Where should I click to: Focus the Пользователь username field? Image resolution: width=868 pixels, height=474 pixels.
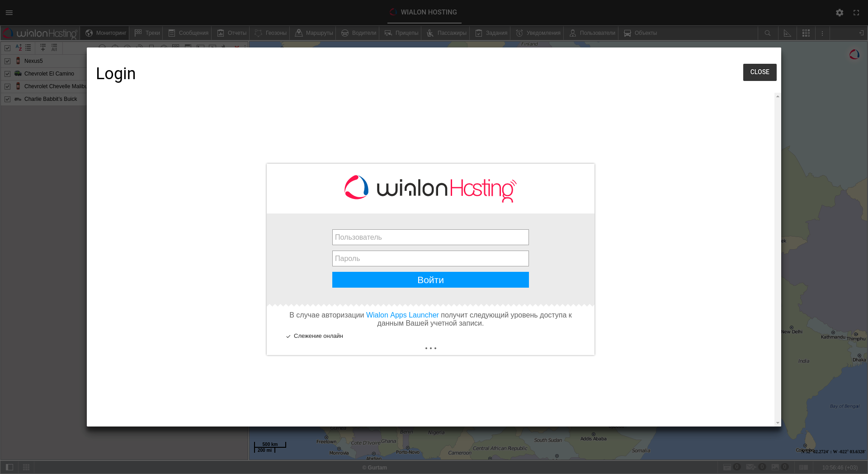point(430,237)
